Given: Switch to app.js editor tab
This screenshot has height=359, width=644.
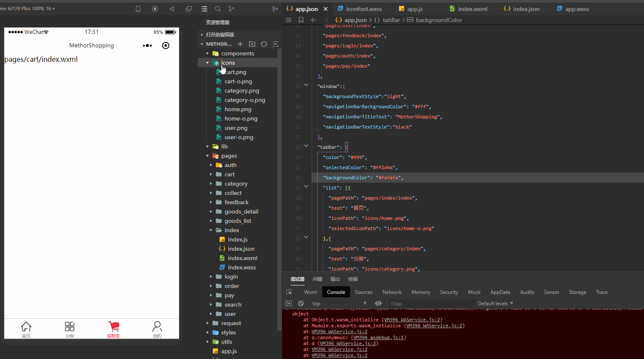Looking at the screenshot, I should pos(415,9).
